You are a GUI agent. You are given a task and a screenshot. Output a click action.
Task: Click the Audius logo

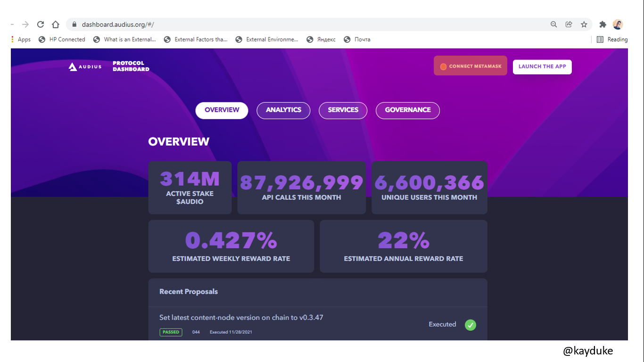85,66
